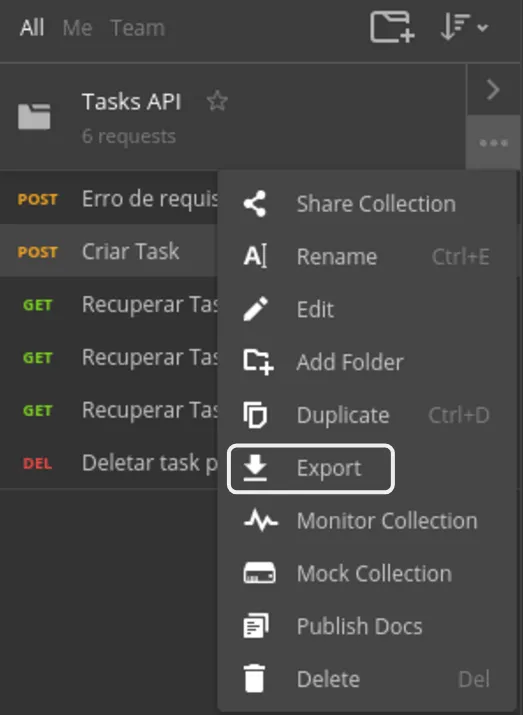
Task: Click the new collection folder-plus icon
Action: pyautogui.click(x=392, y=28)
